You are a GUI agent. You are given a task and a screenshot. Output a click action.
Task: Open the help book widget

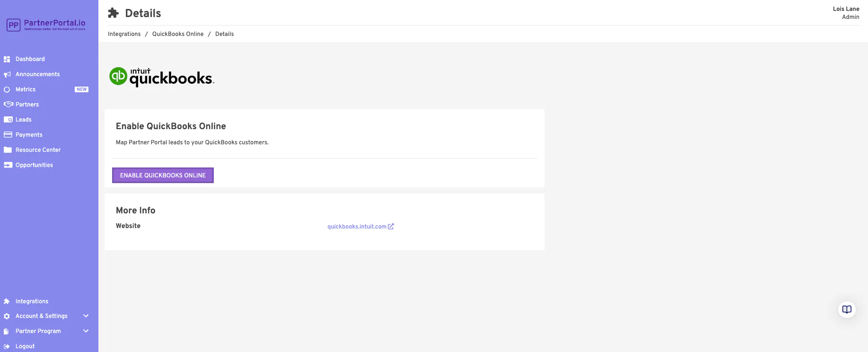click(847, 309)
